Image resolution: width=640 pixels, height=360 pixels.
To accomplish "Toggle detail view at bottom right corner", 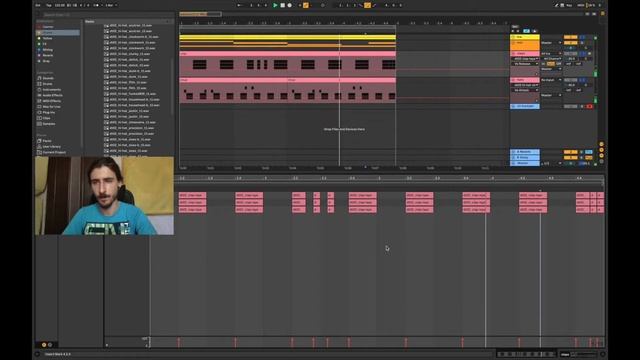I will tap(602, 354).
